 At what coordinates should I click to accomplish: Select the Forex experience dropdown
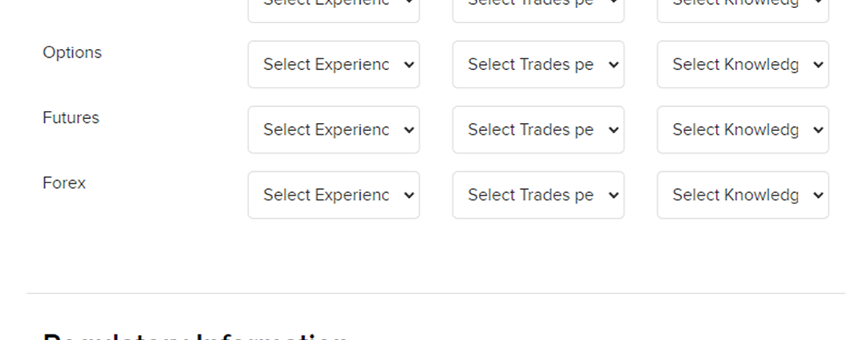(x=333, y=195)
